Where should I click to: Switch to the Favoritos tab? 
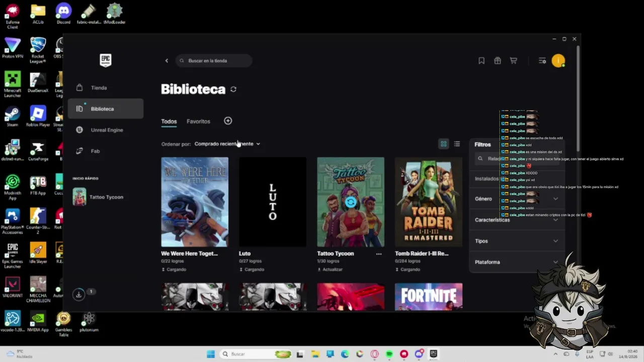198,121
